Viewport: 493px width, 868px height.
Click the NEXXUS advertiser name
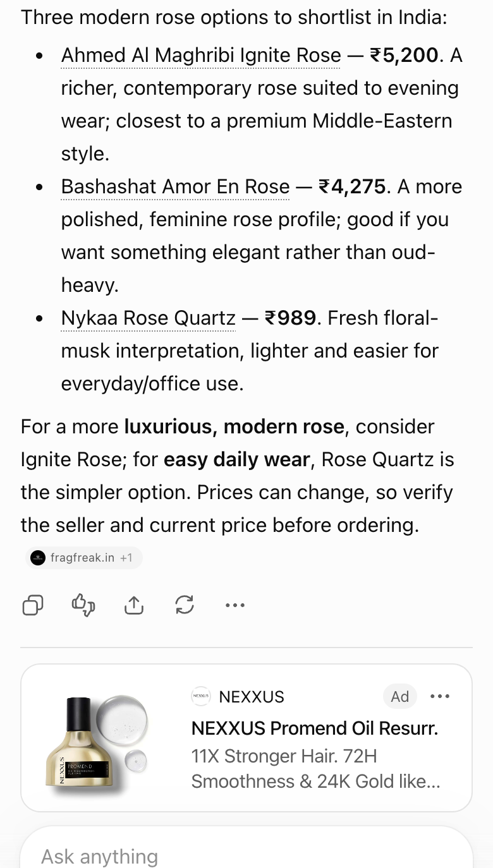pyautogui.click(x=252, y=697)
